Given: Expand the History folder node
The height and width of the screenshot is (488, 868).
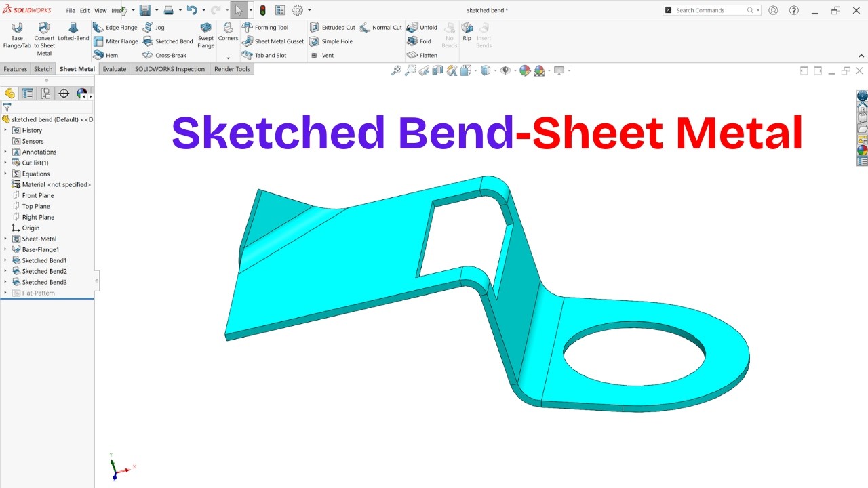Looking at the screenshot, I should click(x=5, y=130).
